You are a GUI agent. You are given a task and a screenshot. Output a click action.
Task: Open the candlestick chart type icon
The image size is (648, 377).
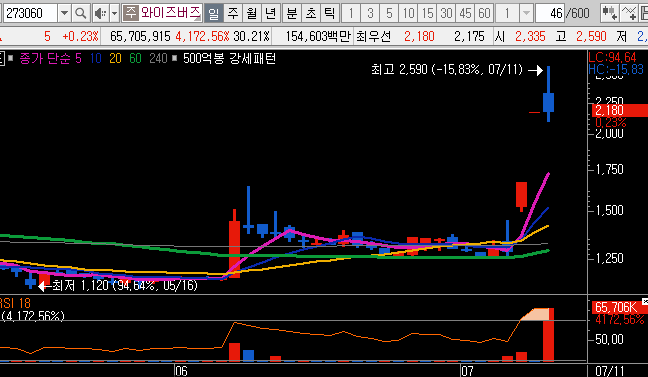pyautogui.click(x=610, y=13)
